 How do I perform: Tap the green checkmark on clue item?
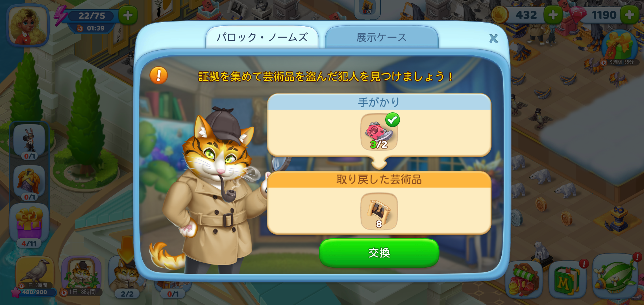pyautogui.click(x=393, y=120)
